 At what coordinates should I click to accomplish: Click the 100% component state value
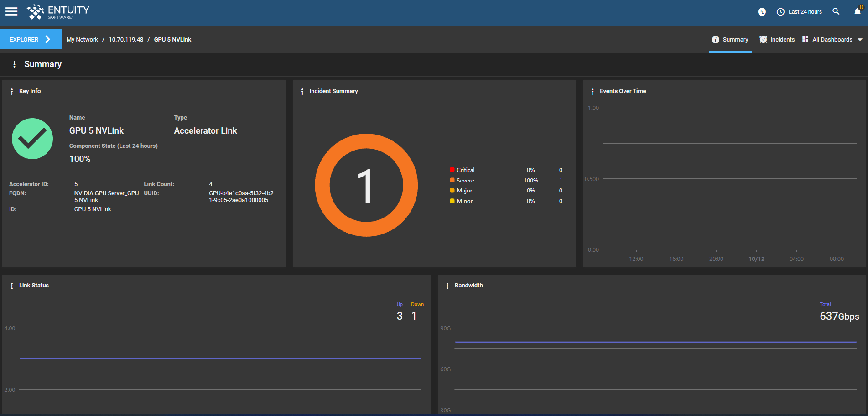(x=80, y=159)
